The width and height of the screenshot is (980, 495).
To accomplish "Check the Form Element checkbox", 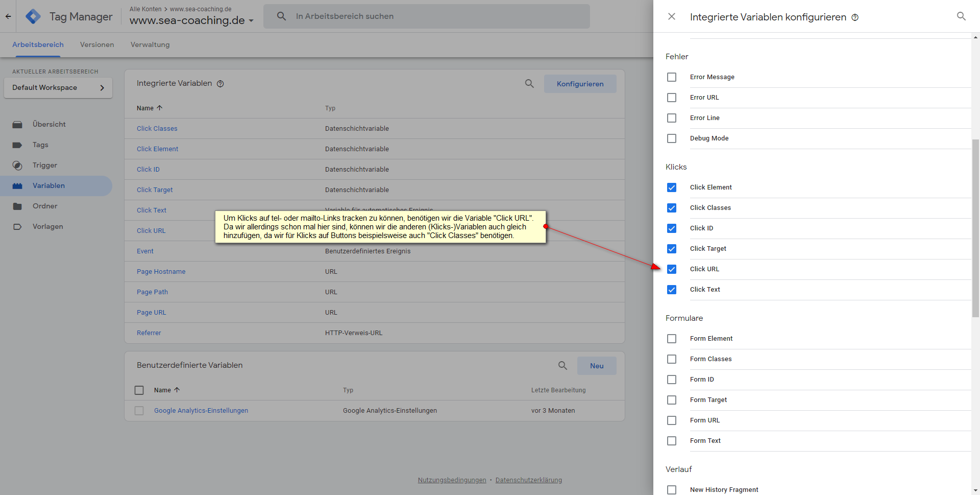I will pyautogui.click(x=672, y=339).
